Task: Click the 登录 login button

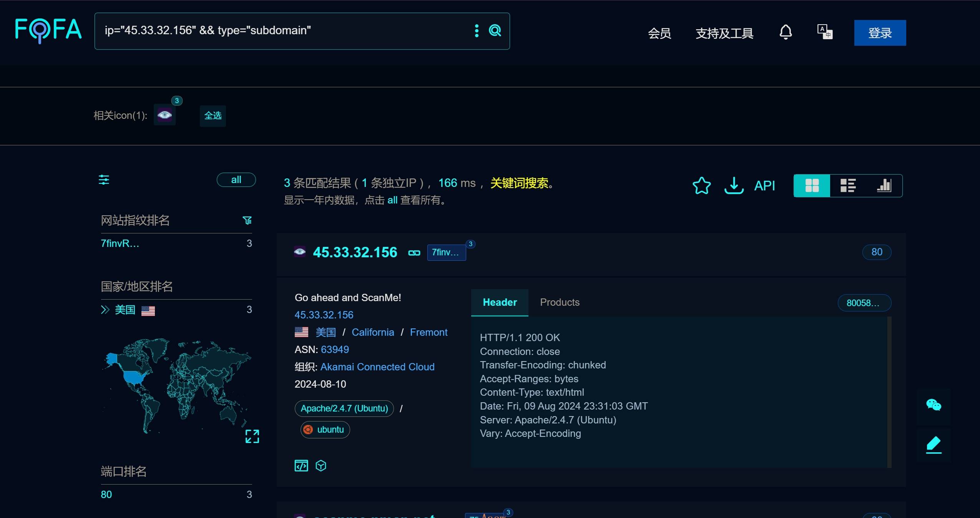Action: click(x=880, y=33)
